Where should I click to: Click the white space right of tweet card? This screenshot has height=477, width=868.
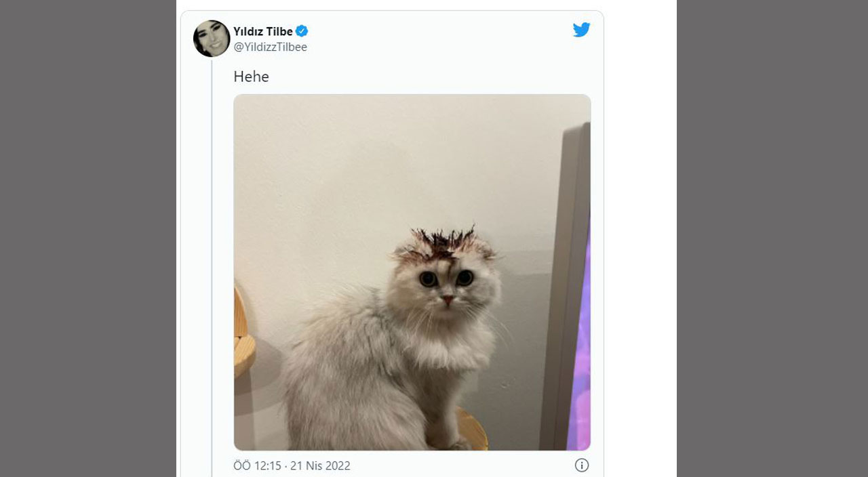click(639, 239)
